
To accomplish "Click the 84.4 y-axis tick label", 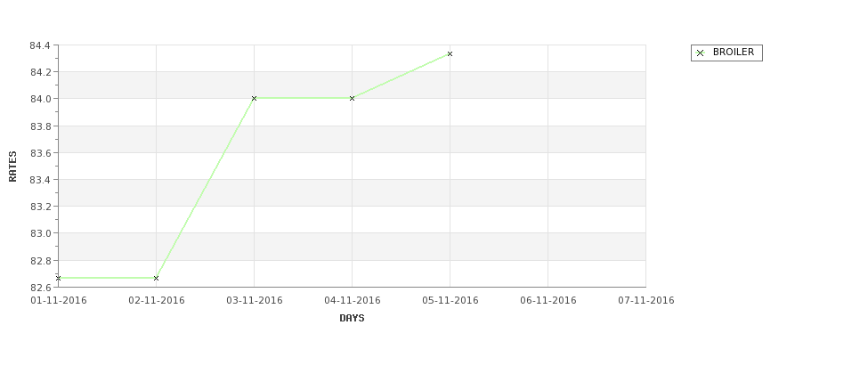I will pos(40,45).
